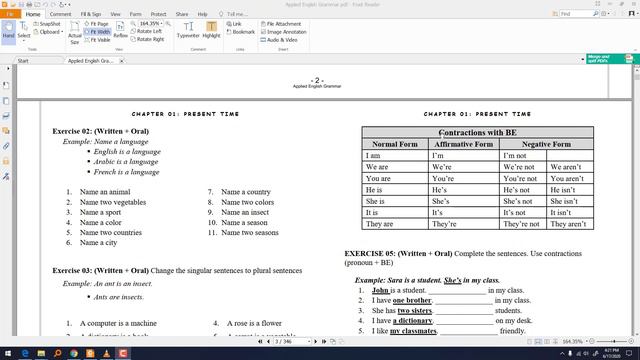Open the Form ribbon tab
Image resolution: width=640 pixels, height=360 pixels.
click(136, 14)
